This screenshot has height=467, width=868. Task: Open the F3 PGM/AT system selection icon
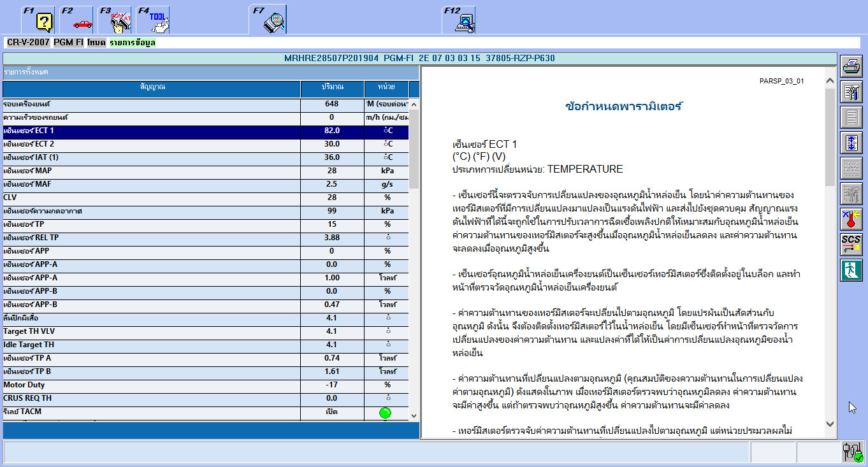pos(115,20)
